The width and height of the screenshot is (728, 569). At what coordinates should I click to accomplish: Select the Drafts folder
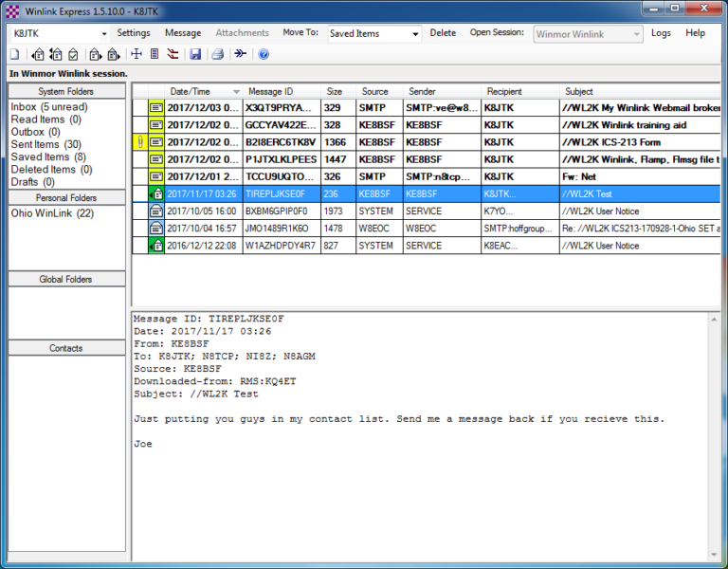32,182
